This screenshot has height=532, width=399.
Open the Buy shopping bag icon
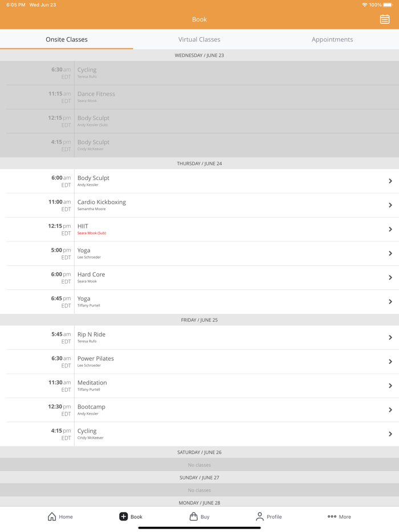click(194, 517)
